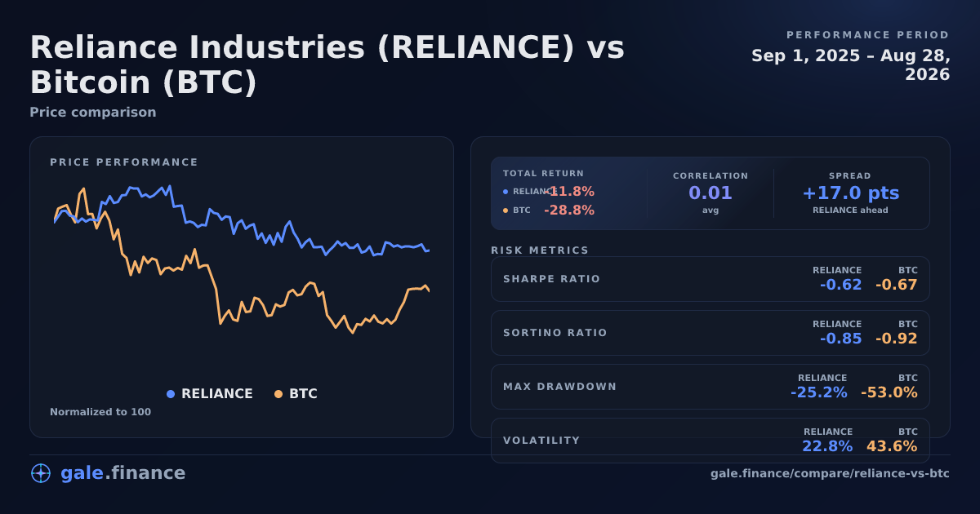Click the SHARPE RATIO row label
This screenshot has width=980, height=514.
552,279
